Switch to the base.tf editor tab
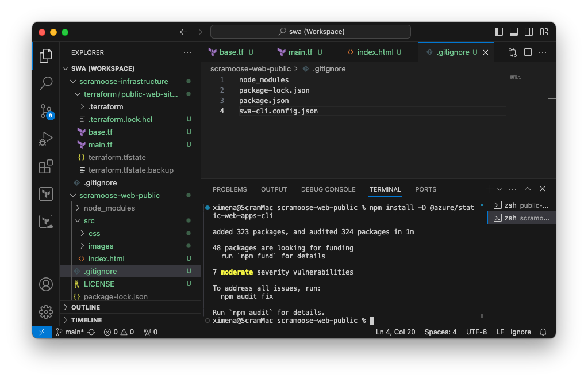 click(236, 52)
